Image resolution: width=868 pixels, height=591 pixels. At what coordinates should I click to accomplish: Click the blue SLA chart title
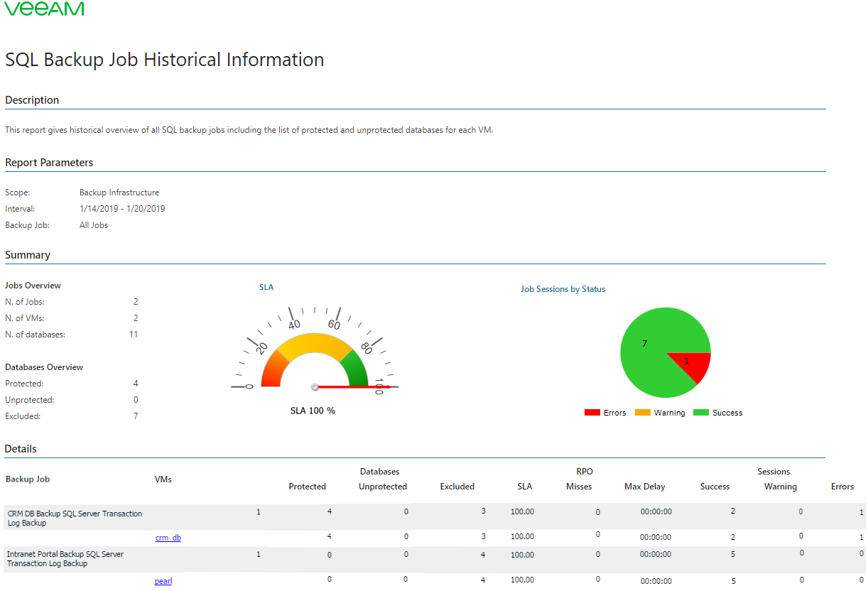266,287
